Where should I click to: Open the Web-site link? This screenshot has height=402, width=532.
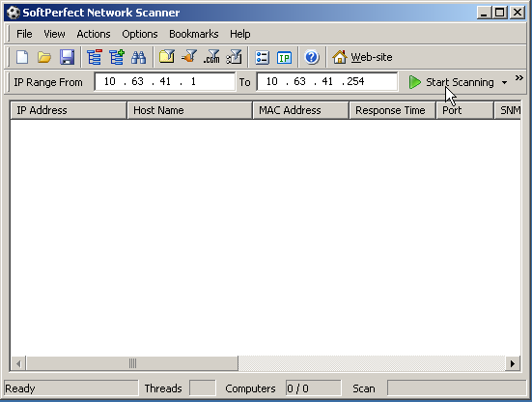tap(372, 57)
